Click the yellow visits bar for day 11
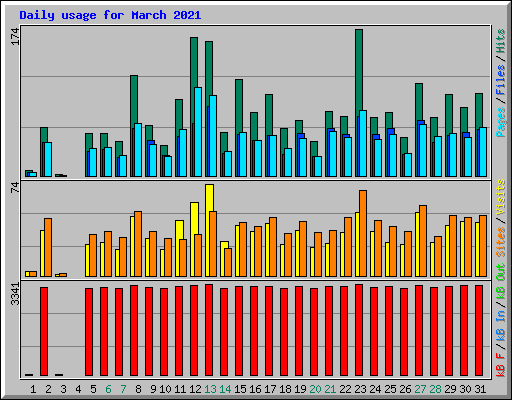Viewport: 512px width, 400px height. 179,230
